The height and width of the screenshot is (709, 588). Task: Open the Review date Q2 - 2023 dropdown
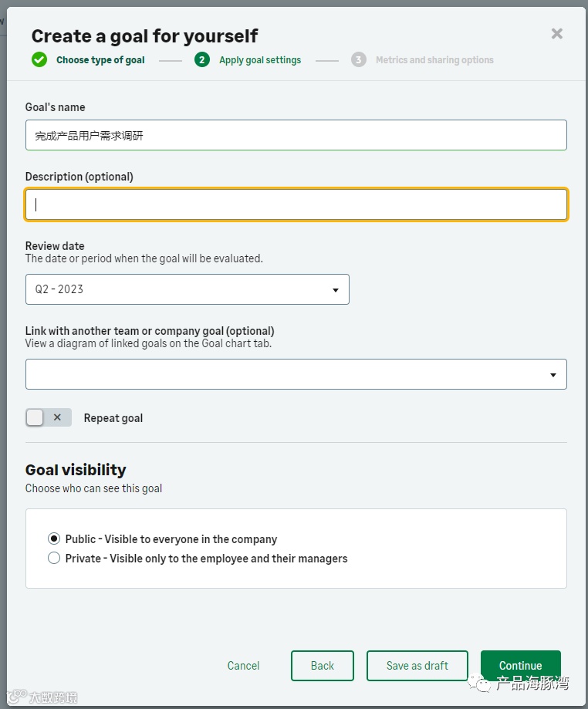(x=188, y=289)
